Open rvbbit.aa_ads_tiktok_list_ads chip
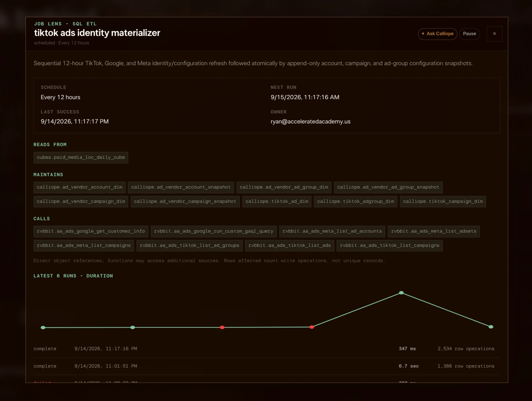 point(289,245)
